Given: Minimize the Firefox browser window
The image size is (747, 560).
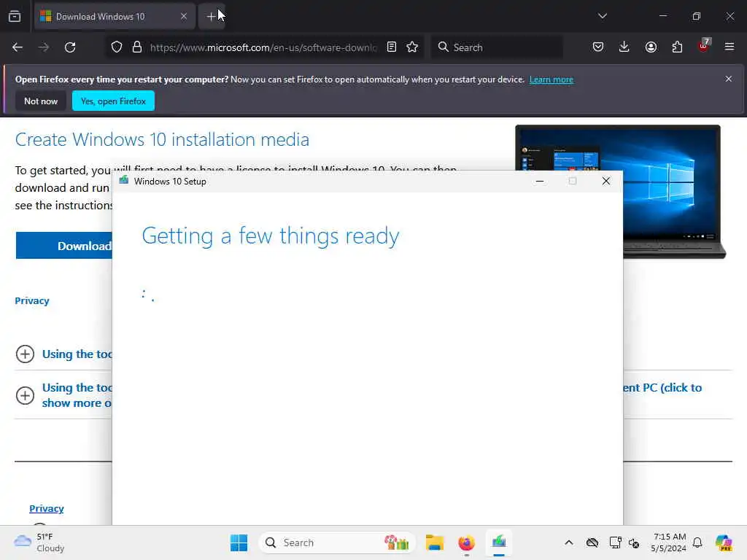Looking at the screenshot, I should (x=663, y=16).
